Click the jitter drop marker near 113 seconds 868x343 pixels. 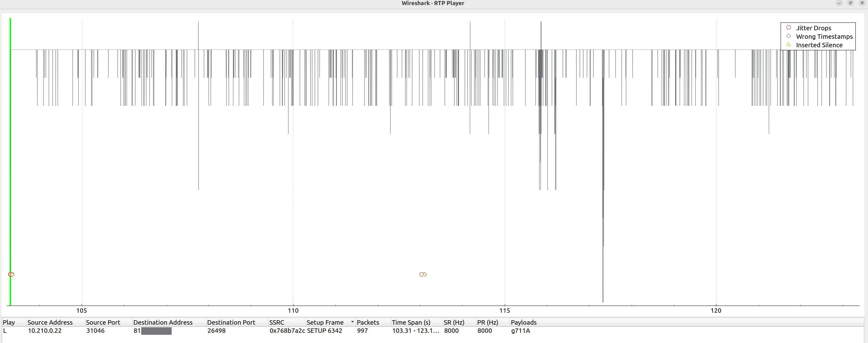tap(422, 274)
